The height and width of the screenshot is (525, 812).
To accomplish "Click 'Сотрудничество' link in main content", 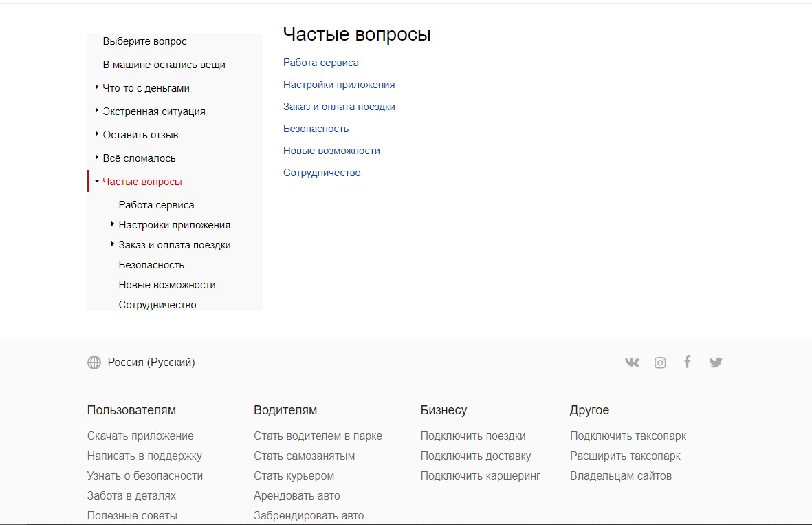I will (x=322, y=173).
